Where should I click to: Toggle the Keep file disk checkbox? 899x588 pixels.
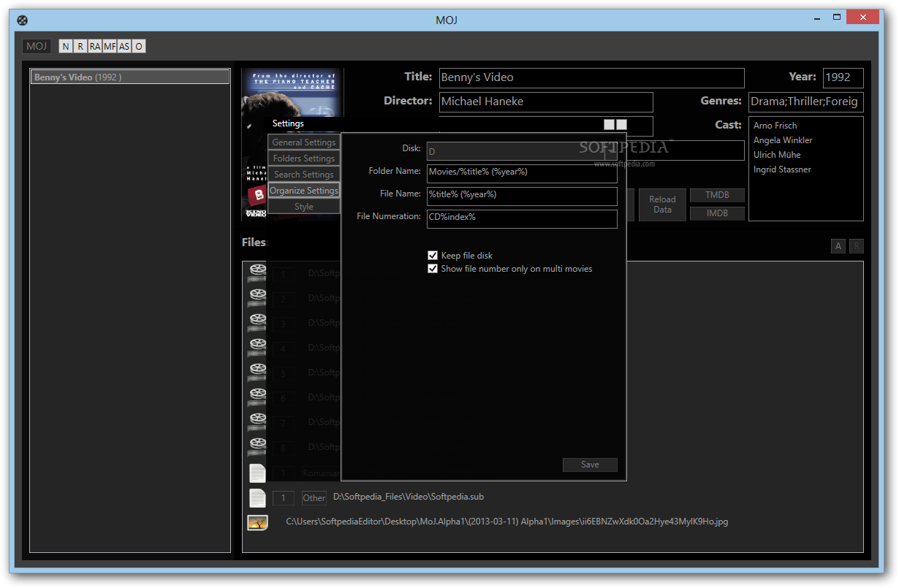(x=433, y=256)
